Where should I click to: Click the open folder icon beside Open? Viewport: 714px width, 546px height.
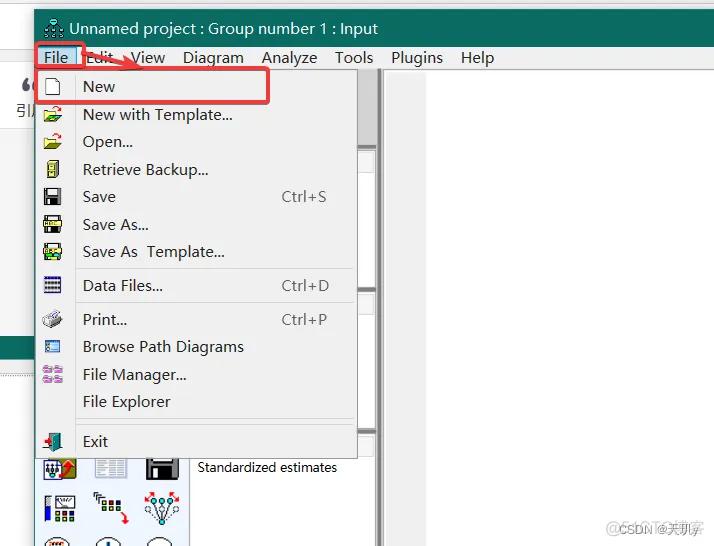[x=53, y=141]
